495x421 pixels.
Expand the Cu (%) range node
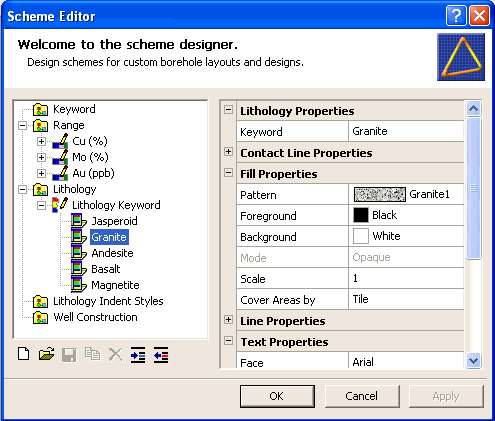pyautogui.click(x=41, y=141)
